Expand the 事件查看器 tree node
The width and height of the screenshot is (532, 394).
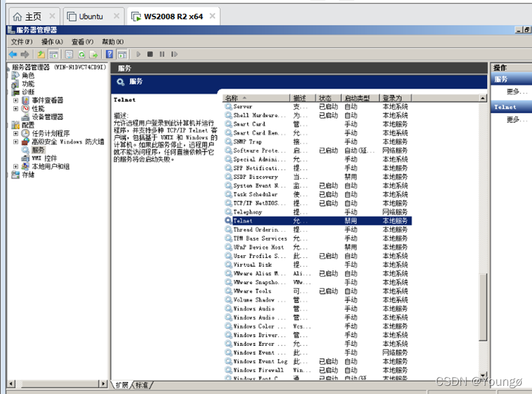[x=16, y=101]
